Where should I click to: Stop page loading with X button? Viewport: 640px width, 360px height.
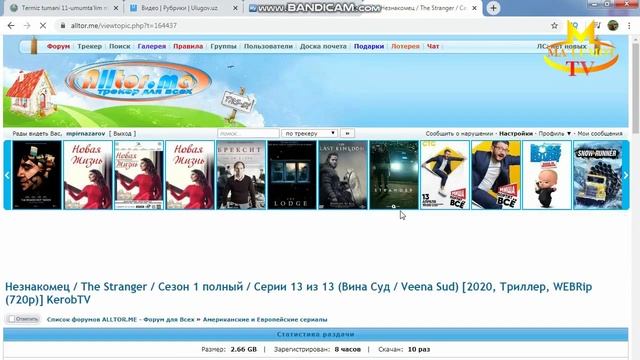[43, 25]
